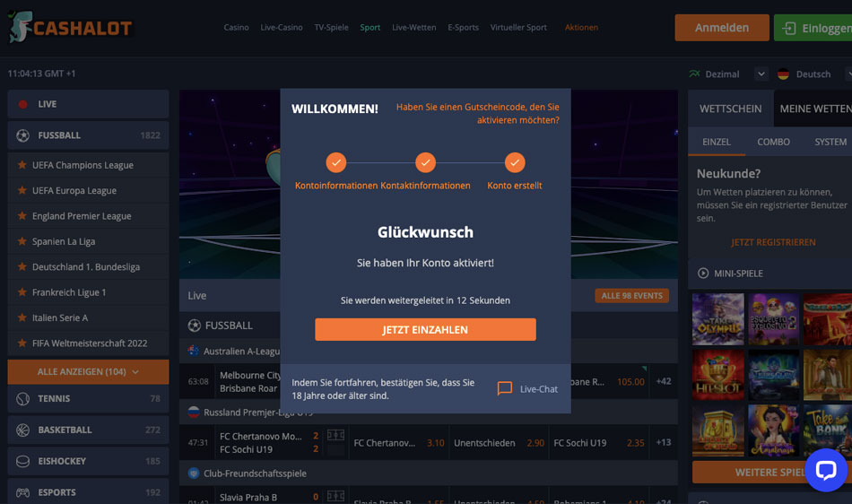Image resolution: width=852 pixels, height=504 pixels.
Task: Open the Gutscheincode activation link
Action: [x=478, y=114]
